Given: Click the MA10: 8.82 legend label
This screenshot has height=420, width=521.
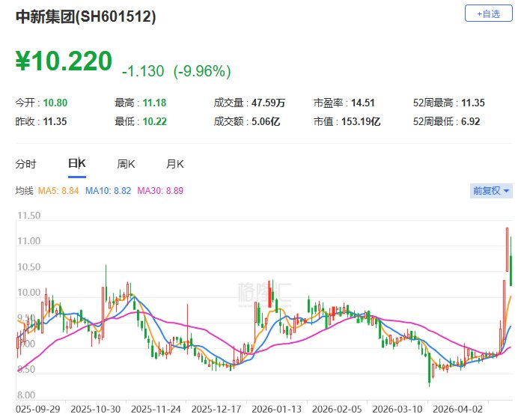Looking at the screenshot, I should (108, 191).
